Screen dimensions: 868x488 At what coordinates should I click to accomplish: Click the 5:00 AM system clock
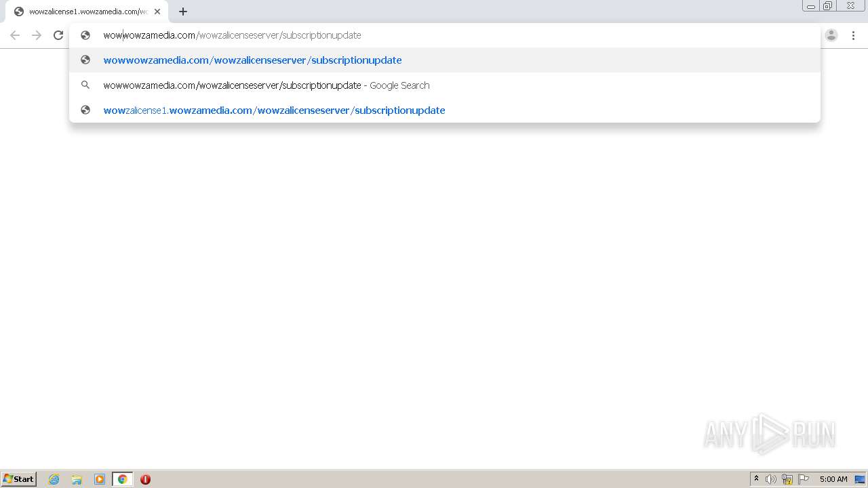tap(833, 479)
